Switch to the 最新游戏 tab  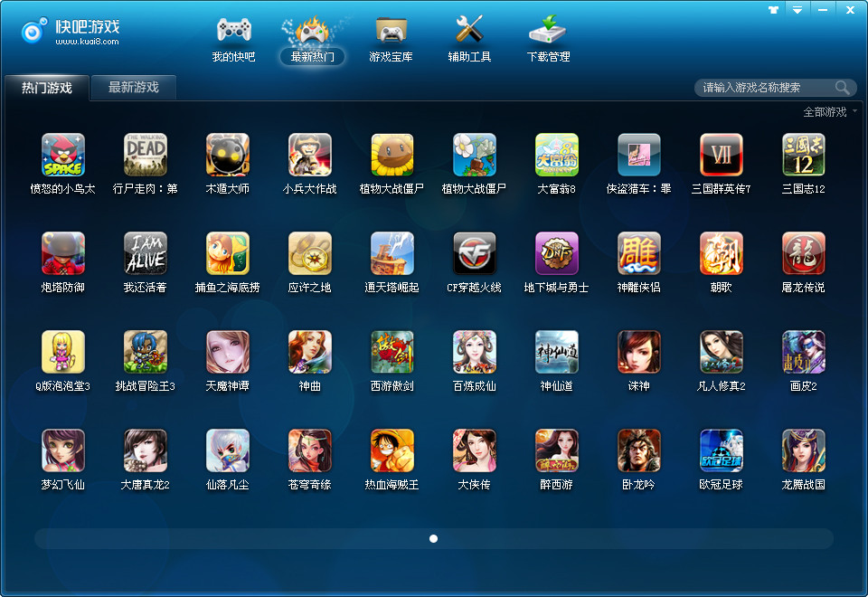(x=134, y=88)
